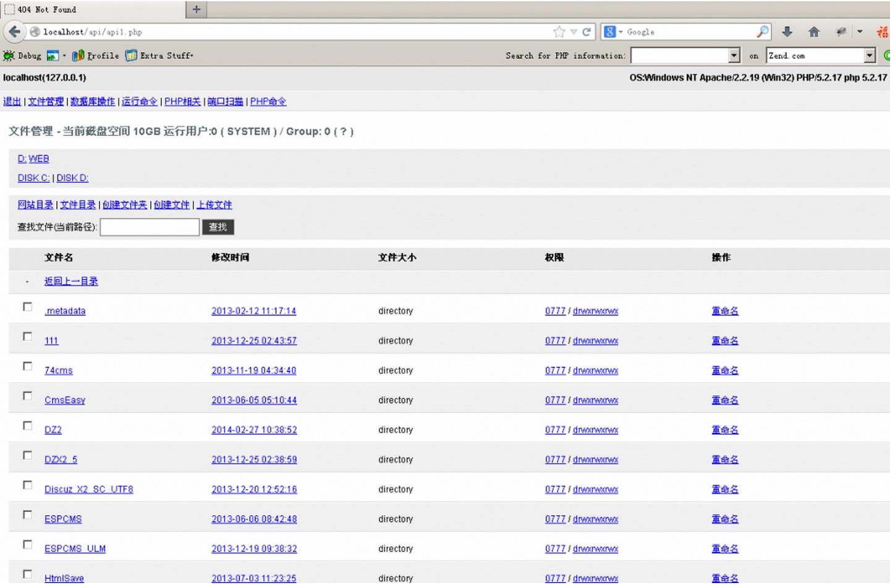Image resolution: width=895 pixels, height=588 pixels.
Task: Click the Debug bug icon in Zend toolbar
Action: point(9,56)
